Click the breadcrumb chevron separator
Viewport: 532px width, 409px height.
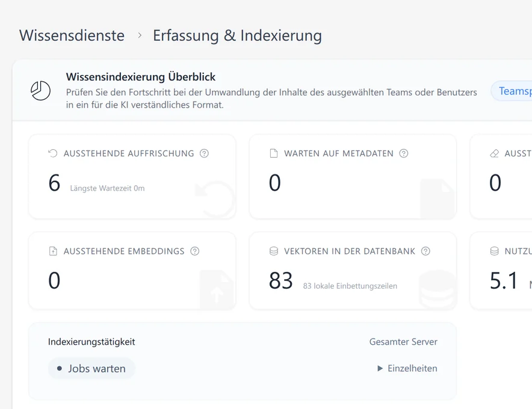pyautogui.click(x=140, y=35)
